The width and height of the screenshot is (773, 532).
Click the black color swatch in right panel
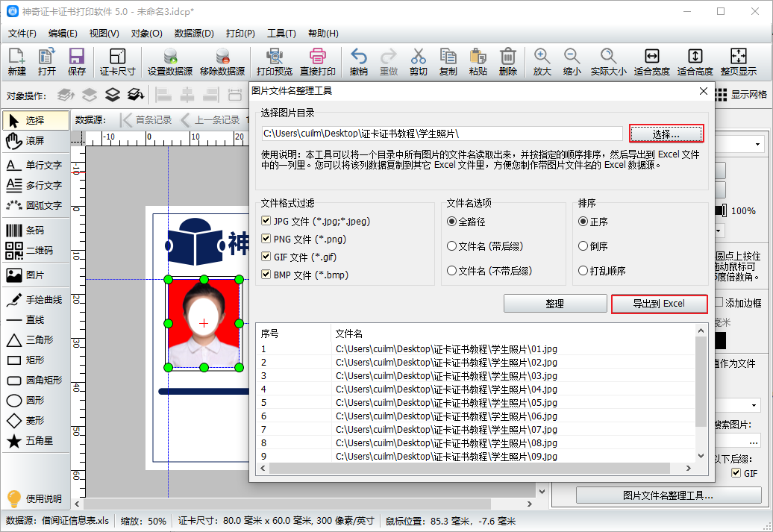[x=720, y=341]
